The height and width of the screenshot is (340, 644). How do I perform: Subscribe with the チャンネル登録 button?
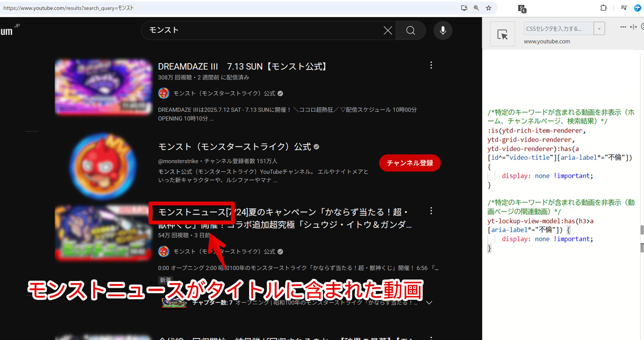pos(410,163)
